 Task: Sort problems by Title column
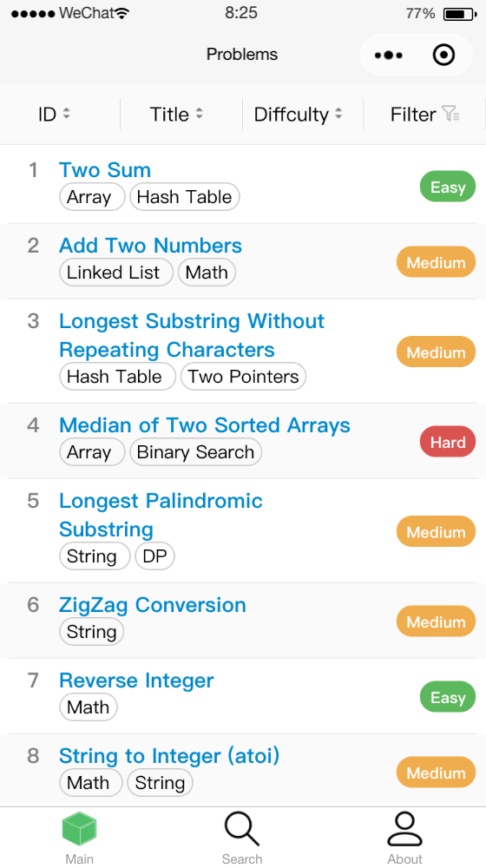[x=176, y=114]
